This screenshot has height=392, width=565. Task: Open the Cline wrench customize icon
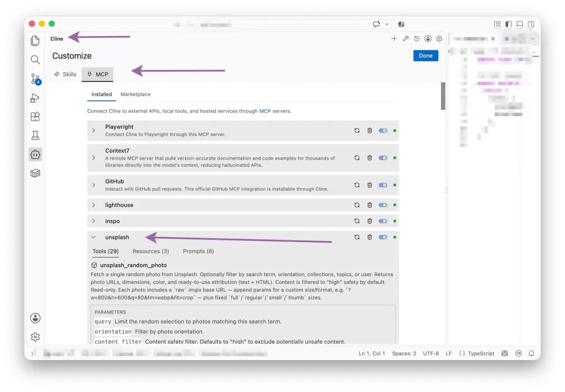406,39
